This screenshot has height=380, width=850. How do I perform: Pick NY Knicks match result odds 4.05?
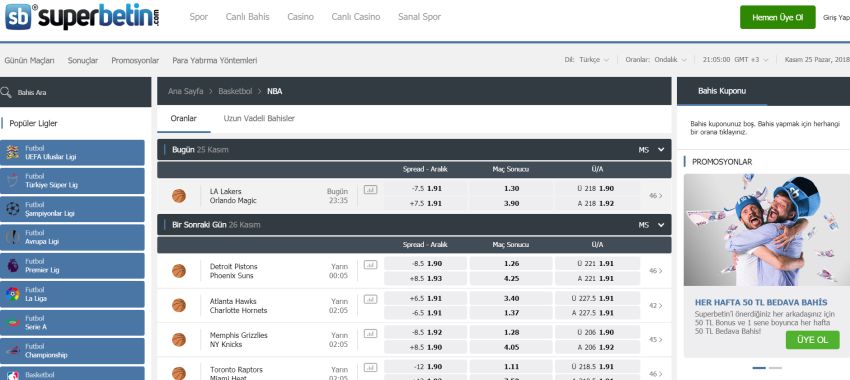(511, 347)
